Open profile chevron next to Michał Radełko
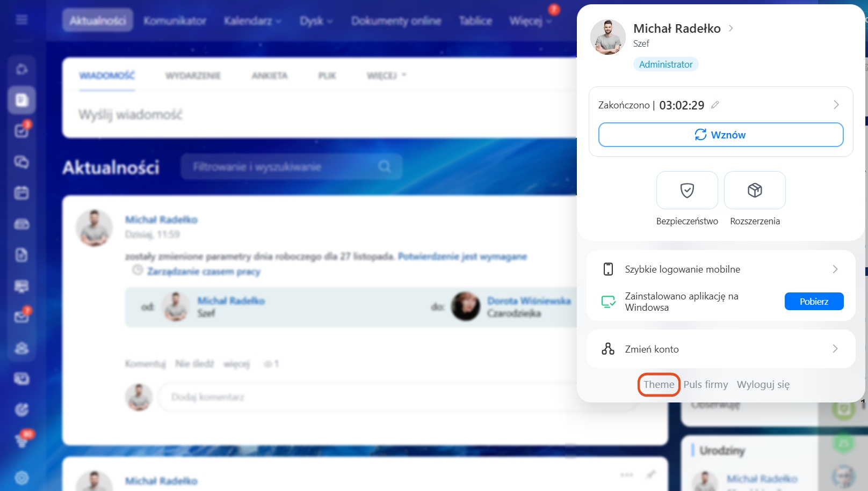Viewport: 868px width, 491px height. pos(730,28)
